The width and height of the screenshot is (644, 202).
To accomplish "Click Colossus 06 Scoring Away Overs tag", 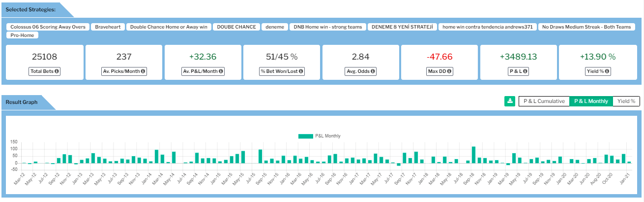I will tap(48, 27).
